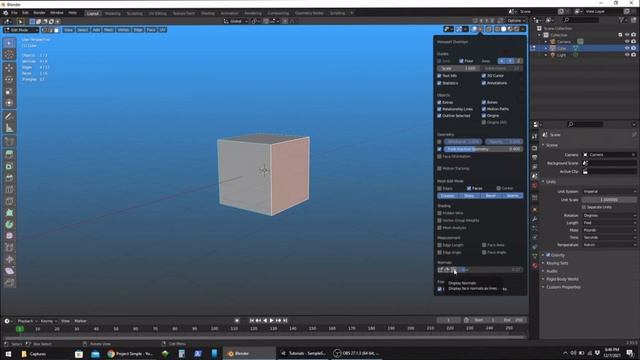Select the Cursor tool in the toolbar
This screenshot has width=640, height=360.
9,54
